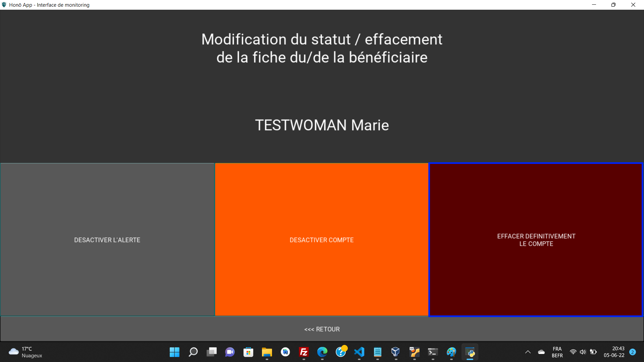The width and height of the screenshot is (644, 362).
Task: Open the terminal taskbar icon
Action: tap(433, 352)
